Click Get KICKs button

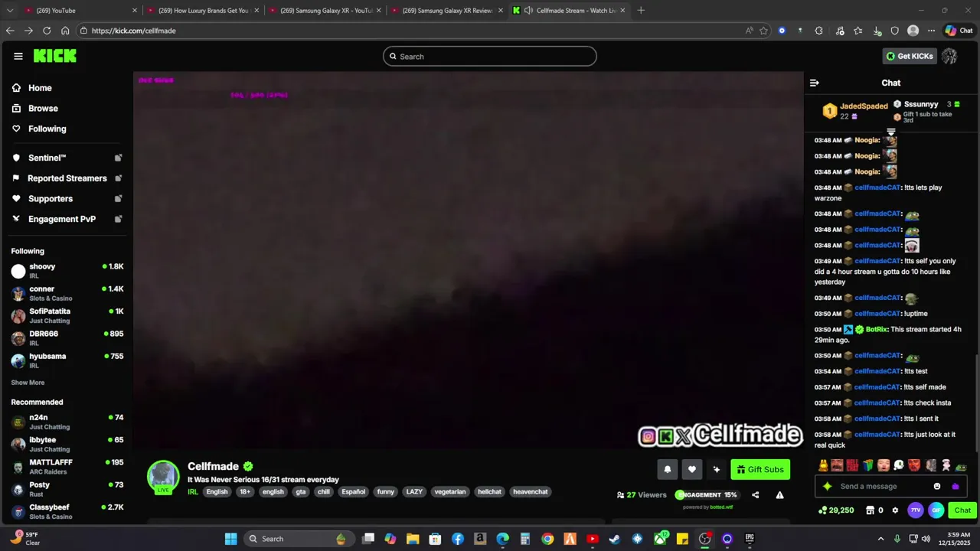coord(910,56)
